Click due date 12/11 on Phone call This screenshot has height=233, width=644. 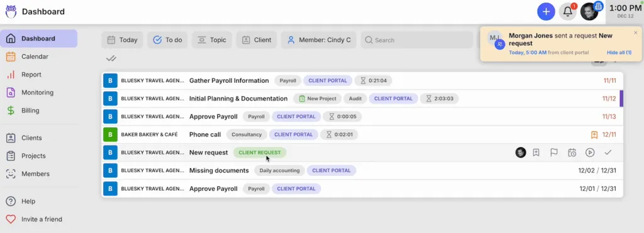[x=609, y=134]
